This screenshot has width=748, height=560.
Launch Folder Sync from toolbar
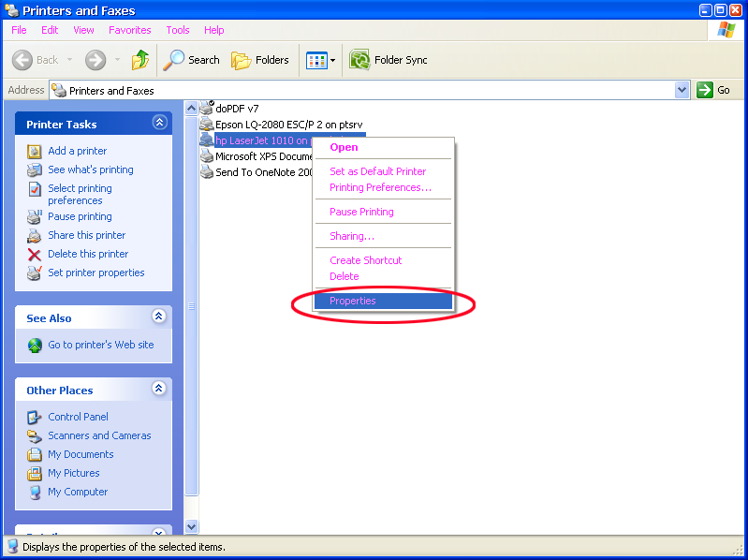tap(389, 60)
